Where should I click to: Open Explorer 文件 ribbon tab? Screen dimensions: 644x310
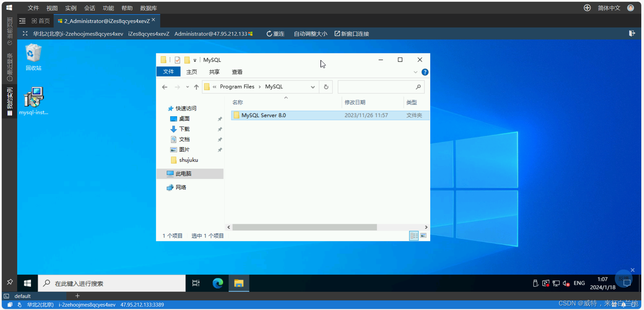pos(168,71)
